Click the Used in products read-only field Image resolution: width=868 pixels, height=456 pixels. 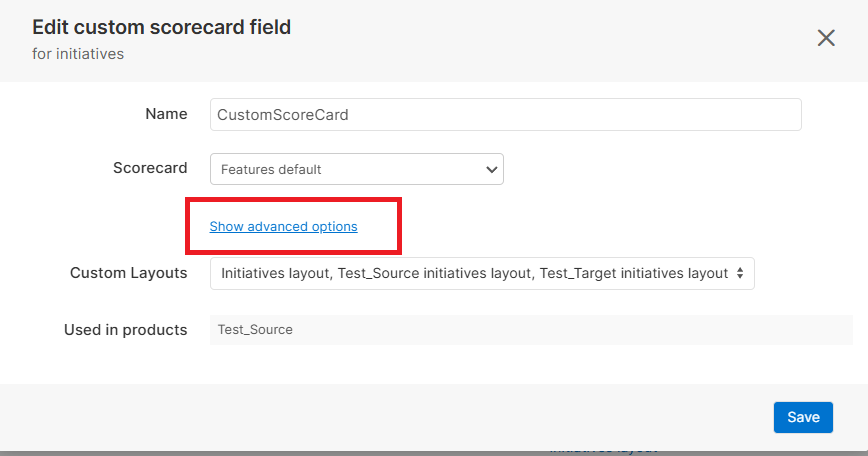click(x=530, y=329)
